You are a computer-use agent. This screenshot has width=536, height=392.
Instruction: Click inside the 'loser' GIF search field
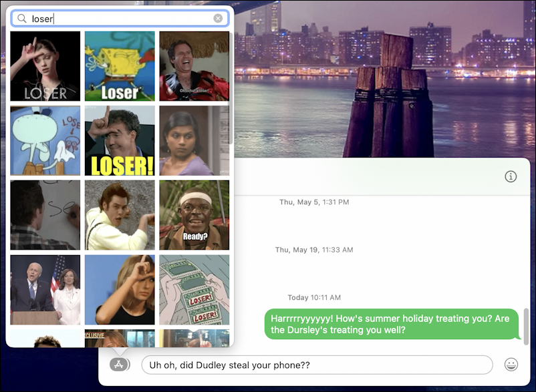click(x=120, y=19)
